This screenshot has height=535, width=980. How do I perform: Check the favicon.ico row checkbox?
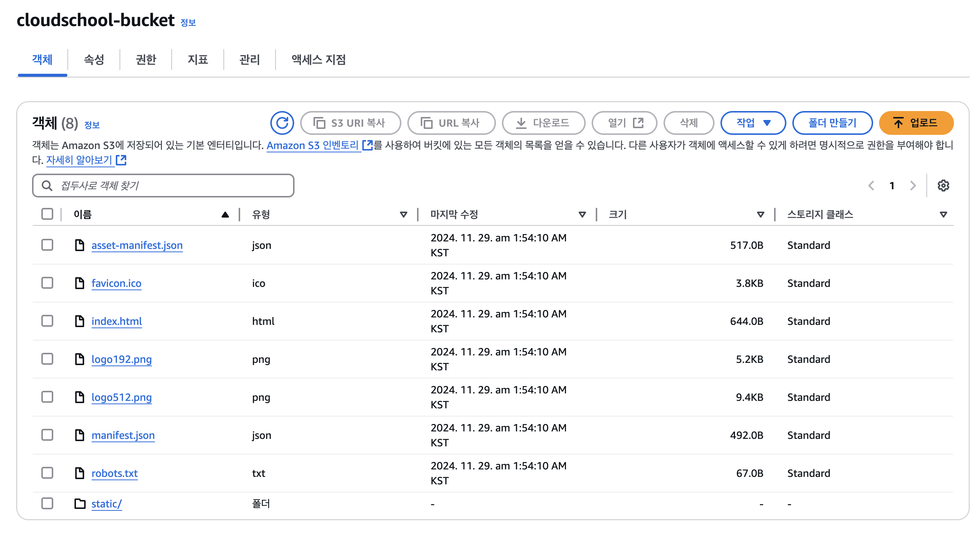point(47,283)
